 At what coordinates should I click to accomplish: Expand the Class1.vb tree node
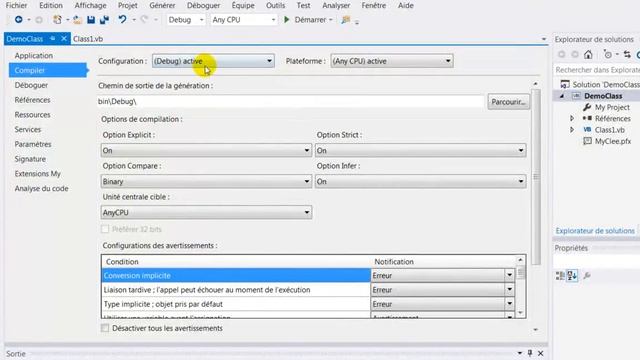tap(572, 130)
